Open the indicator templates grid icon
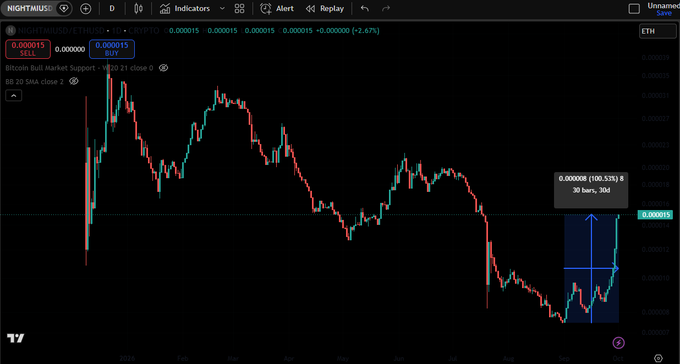The width and height of the screenshot is (680, 364). point(239,8)
